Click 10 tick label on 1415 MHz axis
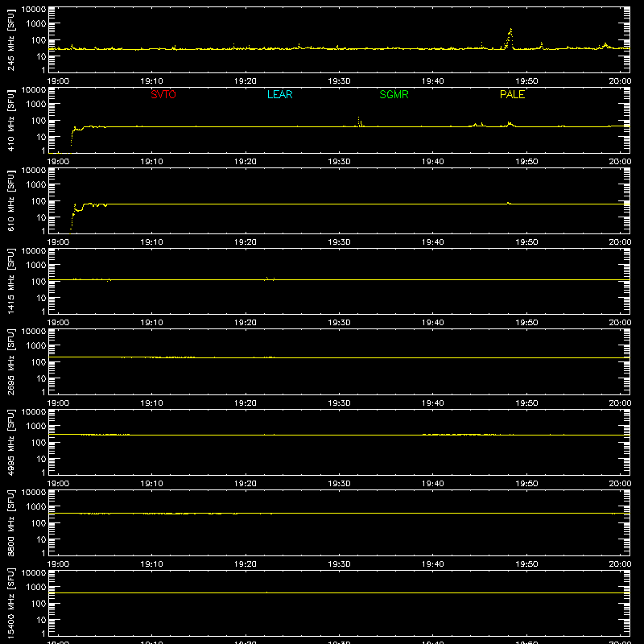 point(41,298)
